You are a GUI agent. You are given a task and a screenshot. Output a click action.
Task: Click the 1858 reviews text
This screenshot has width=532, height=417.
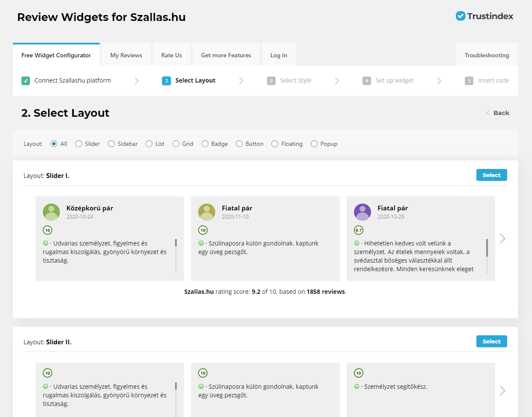pos(326,292)
